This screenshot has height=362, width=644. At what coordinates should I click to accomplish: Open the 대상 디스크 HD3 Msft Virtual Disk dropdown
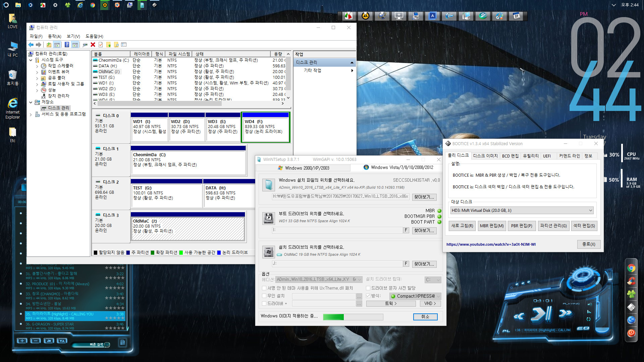point(522,210)
